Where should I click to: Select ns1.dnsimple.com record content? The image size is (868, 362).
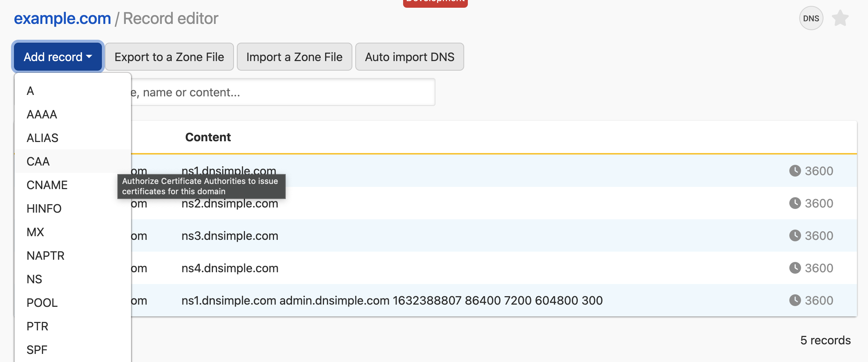point(229,171)
